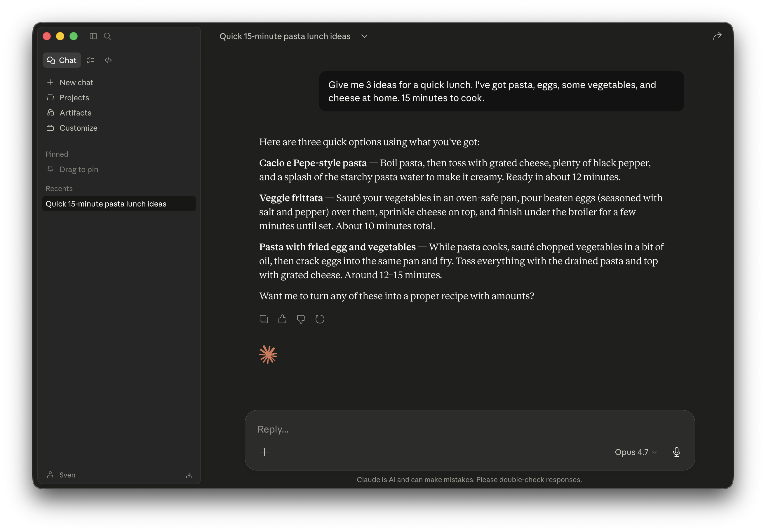Export chats with the download icon
766x532 pixels.
click(189, 475)
